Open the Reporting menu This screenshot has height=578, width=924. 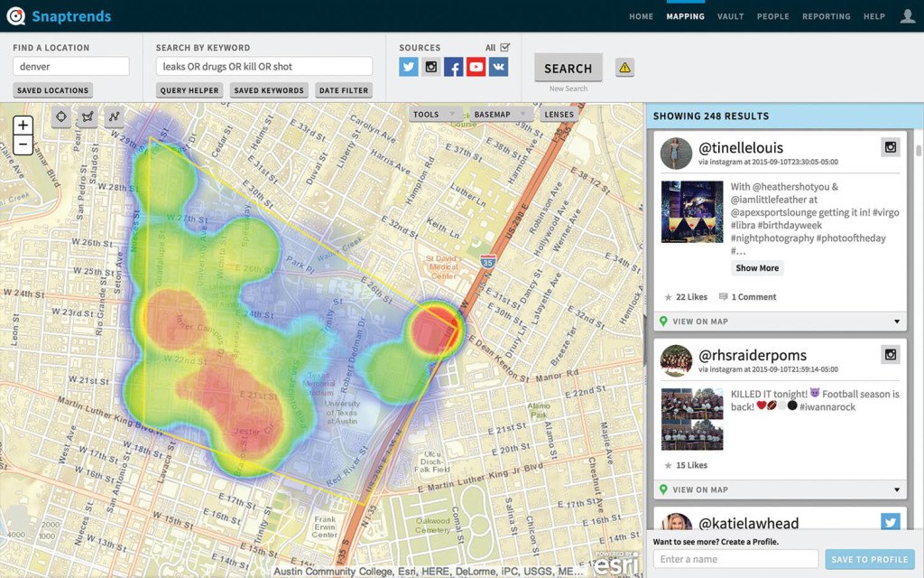[x=826, y=16]
